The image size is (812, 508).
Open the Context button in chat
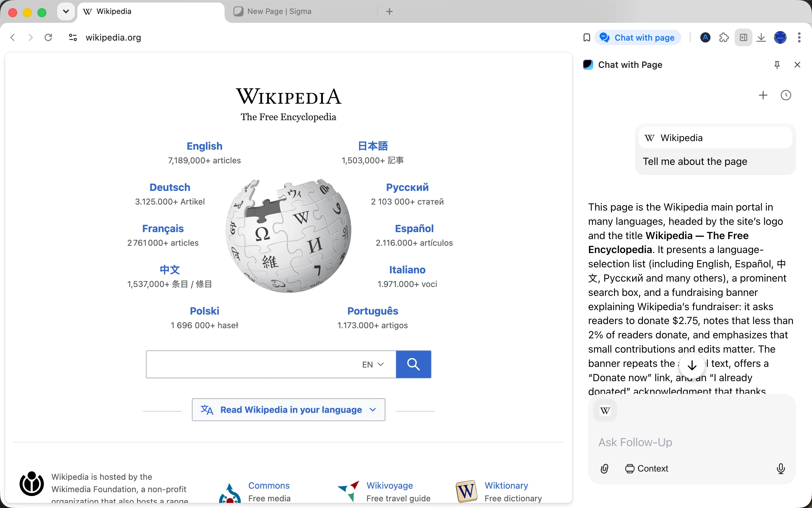[646, 469]
